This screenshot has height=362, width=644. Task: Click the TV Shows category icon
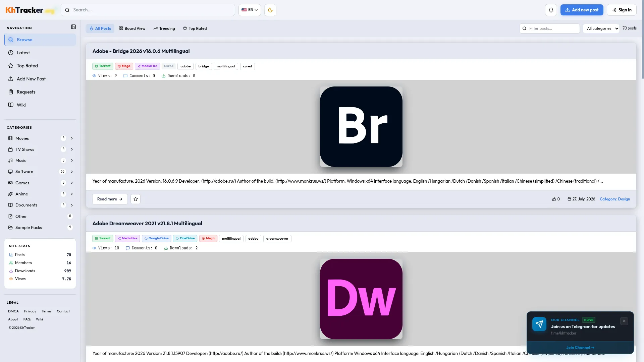point(10,149)
